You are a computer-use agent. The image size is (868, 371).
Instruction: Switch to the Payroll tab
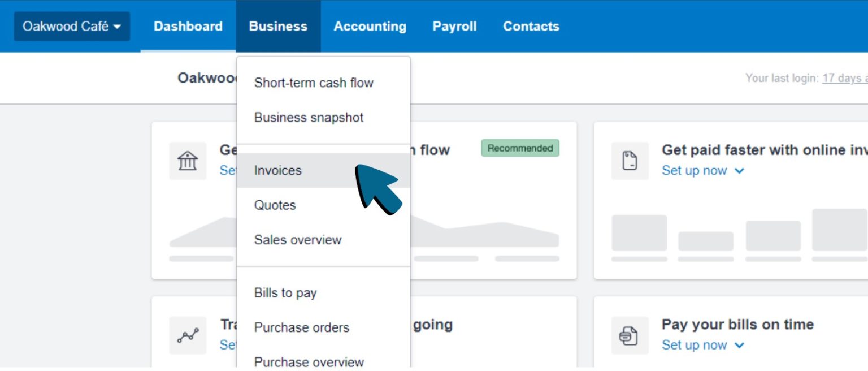point(454,26)
